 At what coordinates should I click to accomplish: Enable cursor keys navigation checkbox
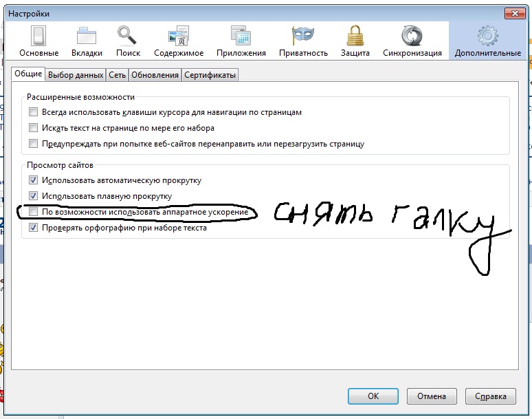(x=33, y=112)
